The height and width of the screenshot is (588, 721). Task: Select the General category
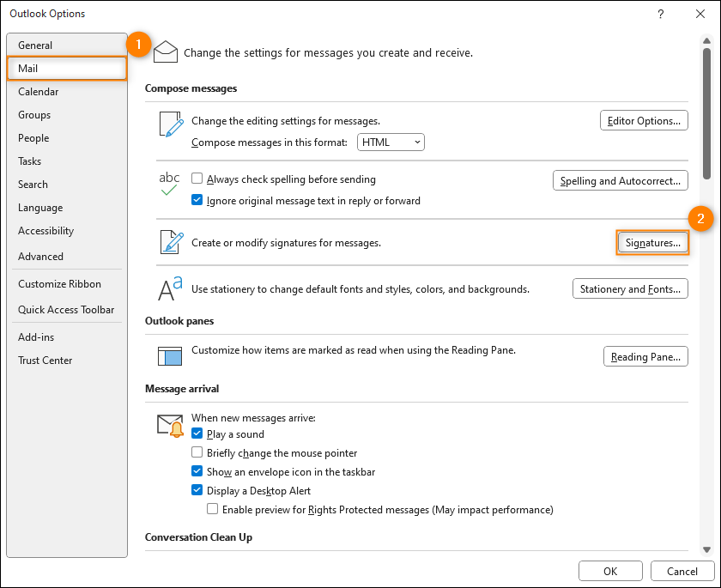(67, 45)
